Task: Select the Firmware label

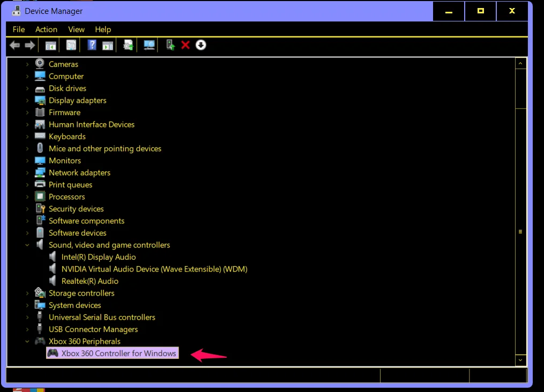Action: coord(64,112)
